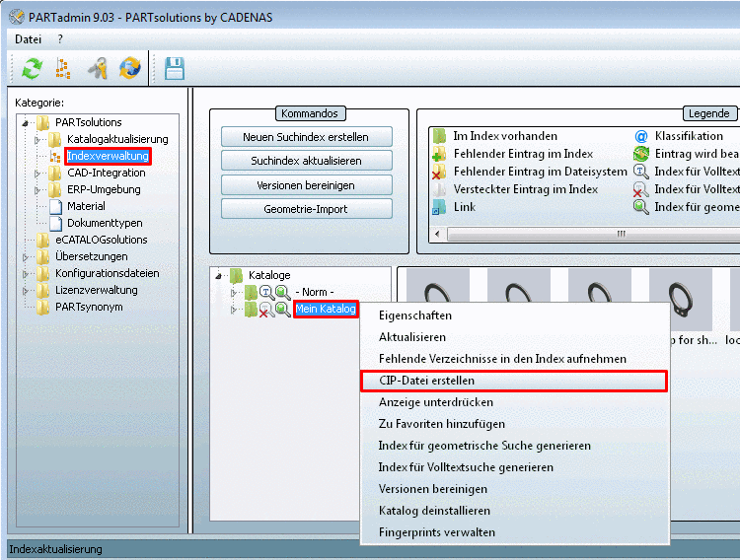The width and height of the screenshot is (740, 560).
Task: Select the CAD-Integration tree label
Action: [x=107, y=174]
